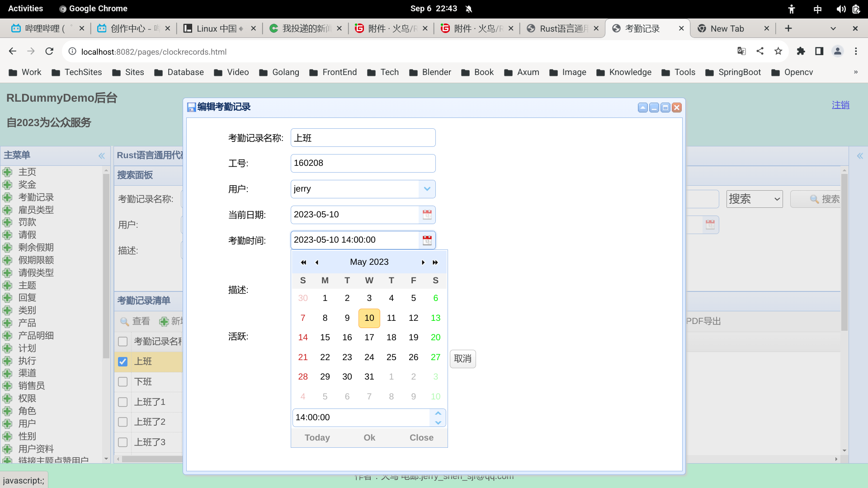Click the share icon in the address bar
The width and height of the screenshot is (868, 488).
click(x=760, y=52)
